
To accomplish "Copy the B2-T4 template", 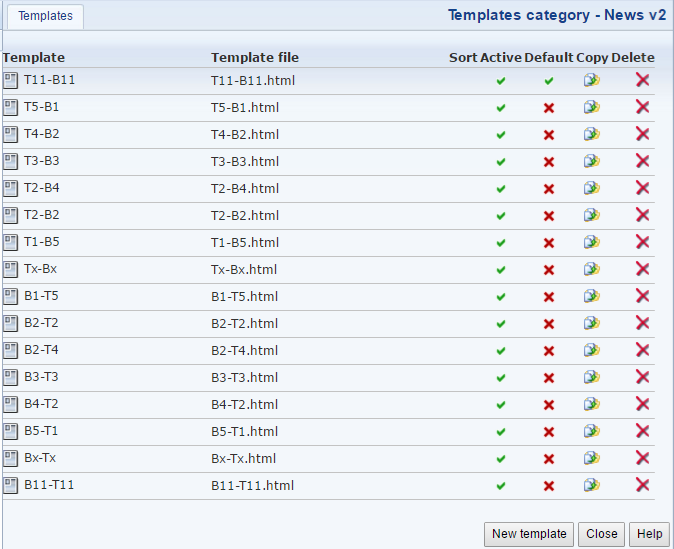I will 591,350.
